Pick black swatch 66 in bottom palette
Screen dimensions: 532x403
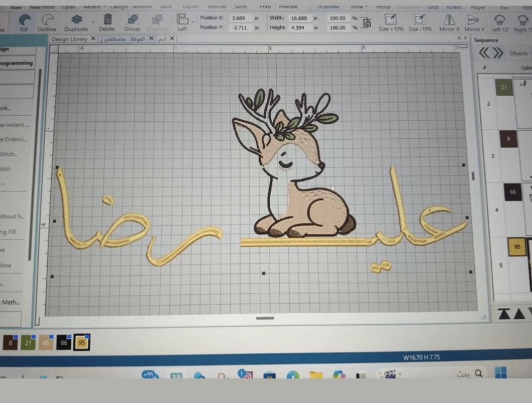point(64,343)
